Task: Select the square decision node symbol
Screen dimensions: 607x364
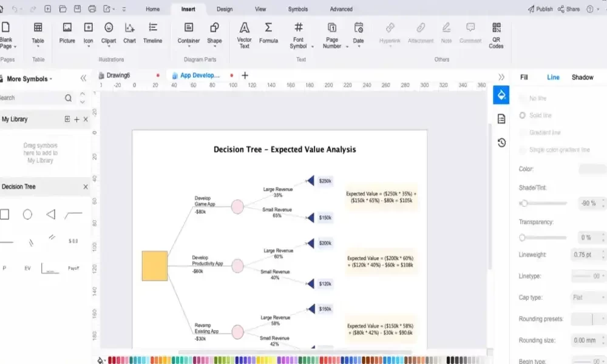Action: (4, 214)
